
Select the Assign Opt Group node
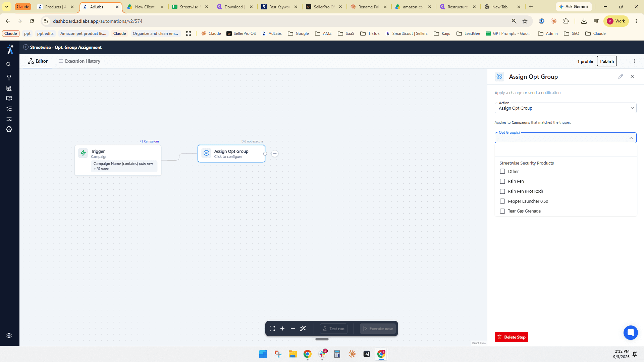[231, 154]
